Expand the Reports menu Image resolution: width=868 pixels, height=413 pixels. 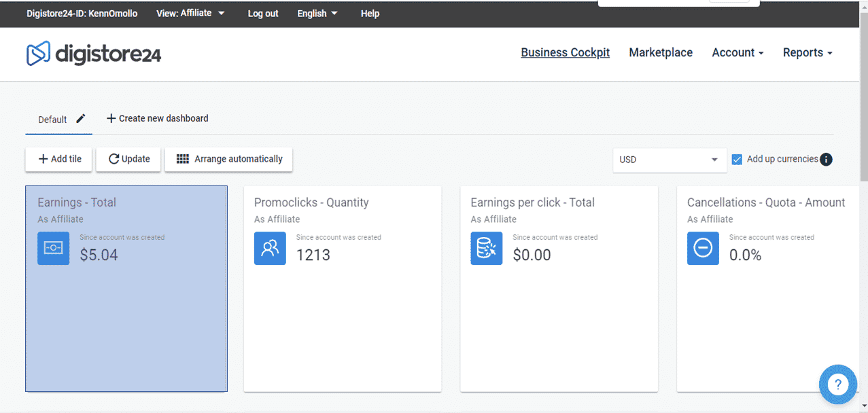click(808, 52)
